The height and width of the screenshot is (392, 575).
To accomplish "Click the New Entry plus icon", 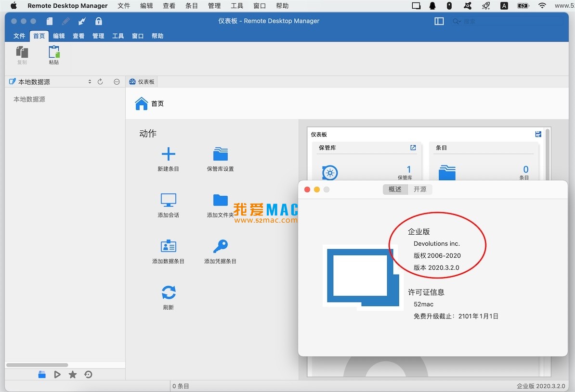I will pyautogui.click(x=168, y=154).
